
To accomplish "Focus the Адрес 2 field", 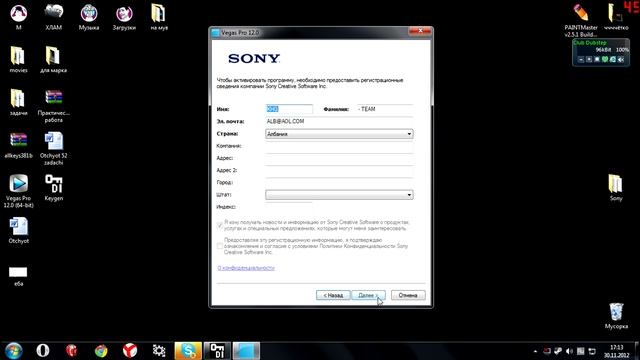I will point(339,170).
